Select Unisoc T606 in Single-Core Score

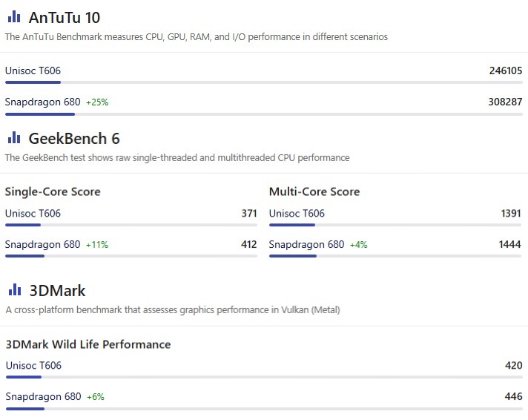click(33, 214)
